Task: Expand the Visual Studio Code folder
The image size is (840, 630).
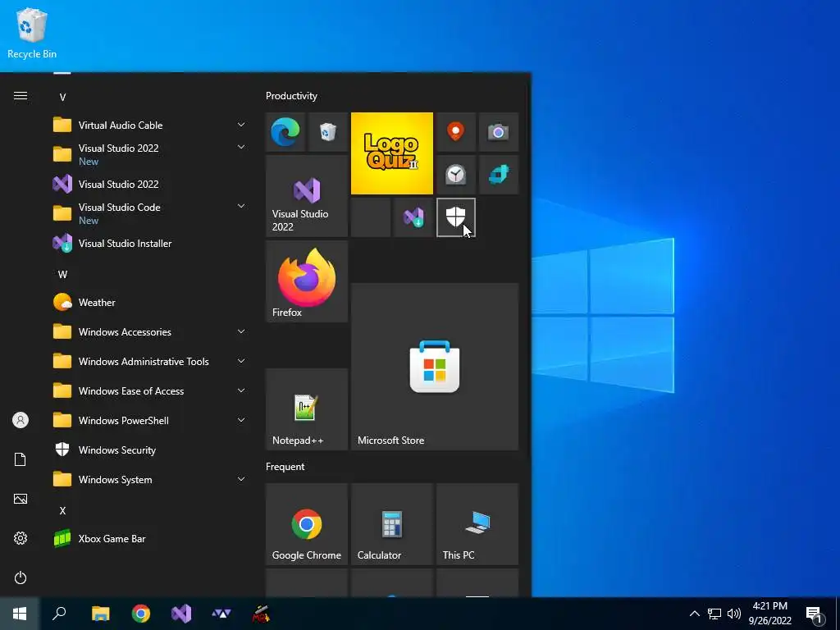Action: [x=150, y=213]
